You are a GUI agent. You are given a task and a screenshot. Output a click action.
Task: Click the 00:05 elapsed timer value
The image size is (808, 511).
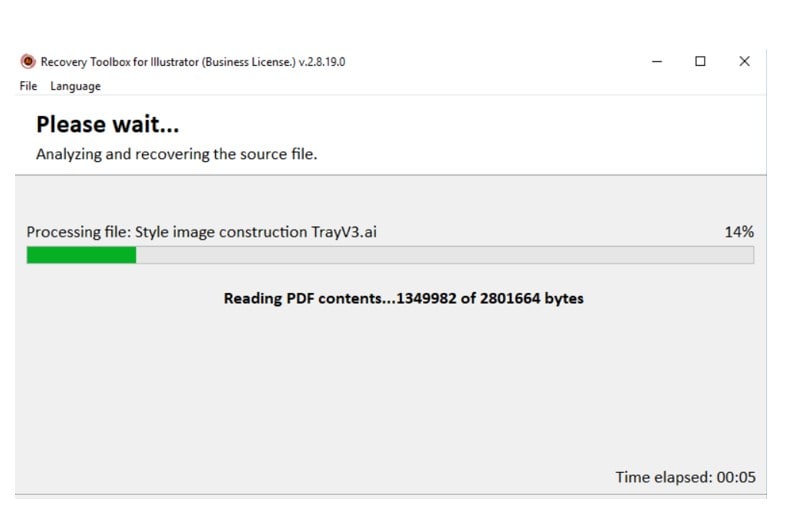pos(736,478)
